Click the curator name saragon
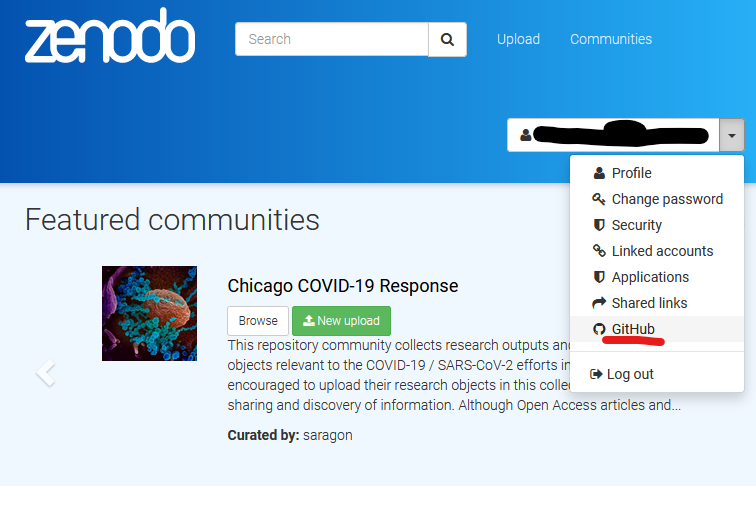Screen dimensions: 756x510 pyautogui.click(x=327, y=435)
